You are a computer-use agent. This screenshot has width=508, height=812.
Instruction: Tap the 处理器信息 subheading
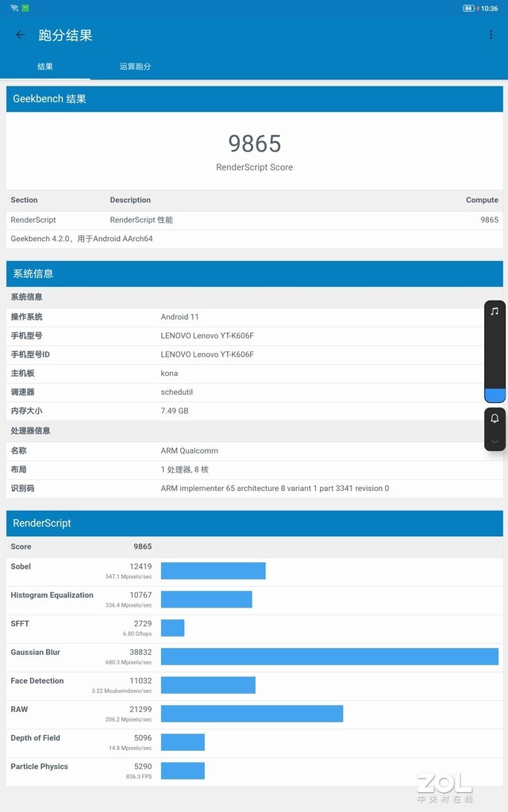pos(30,431)
